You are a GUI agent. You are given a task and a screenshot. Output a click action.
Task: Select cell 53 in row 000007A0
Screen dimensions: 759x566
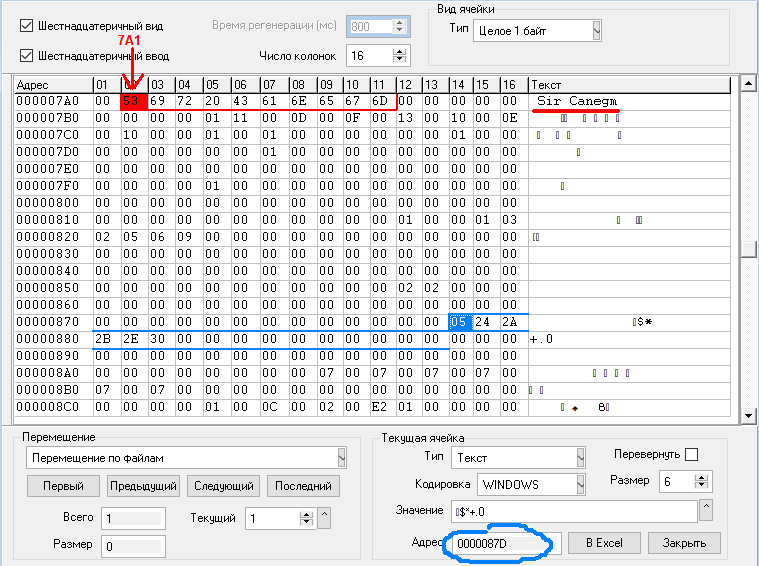click(134, 101)
